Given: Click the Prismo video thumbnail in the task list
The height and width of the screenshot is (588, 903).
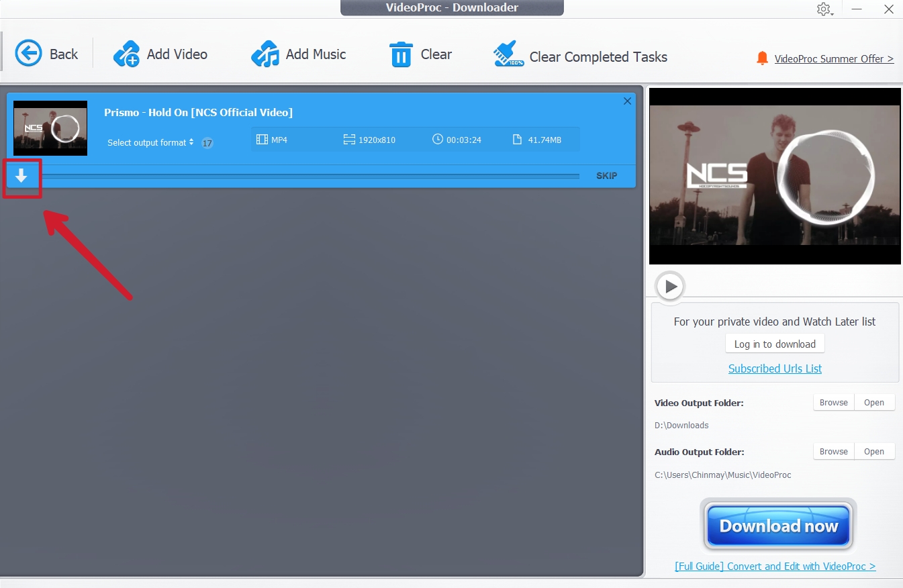Looking at the screenshot, I should point(50,128).
